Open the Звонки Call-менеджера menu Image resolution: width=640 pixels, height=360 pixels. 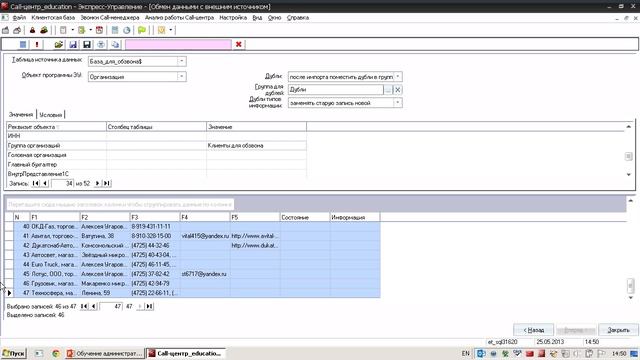[110, 18]
